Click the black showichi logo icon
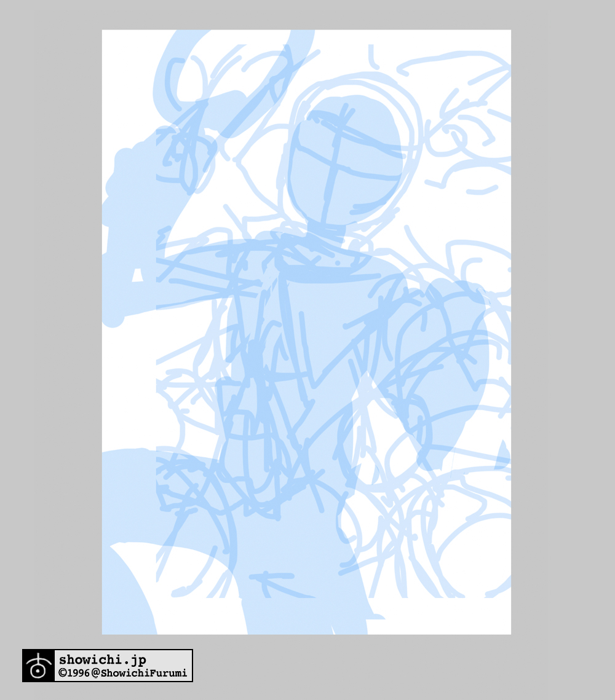The height and width of the screenshot is (700, 615). point(38,666)
